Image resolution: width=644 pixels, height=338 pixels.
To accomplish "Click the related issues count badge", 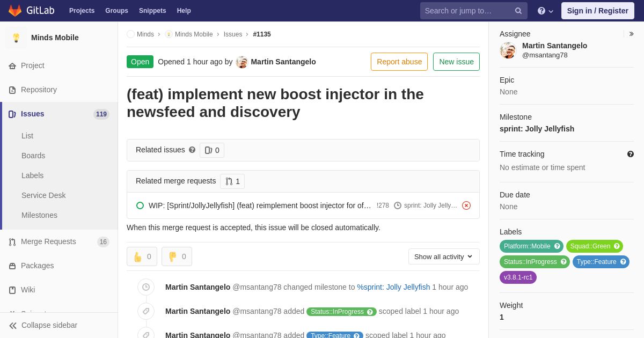I will (x=212, y=150).
